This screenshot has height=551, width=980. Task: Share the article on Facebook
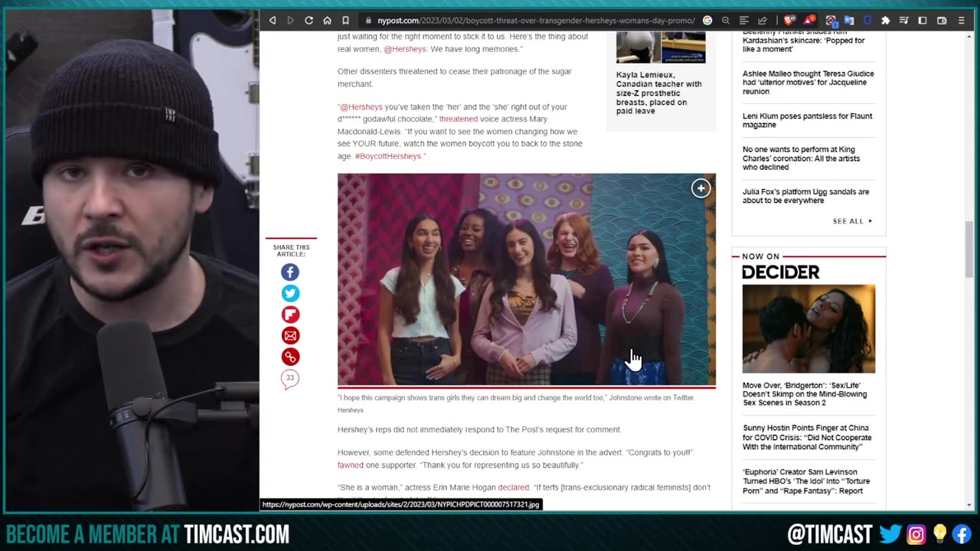tap(290, 272)
